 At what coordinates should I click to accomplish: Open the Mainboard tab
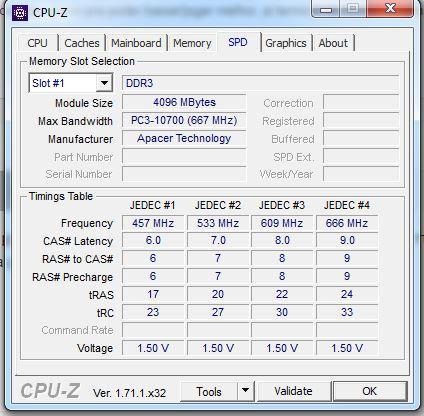click(136, 43)
